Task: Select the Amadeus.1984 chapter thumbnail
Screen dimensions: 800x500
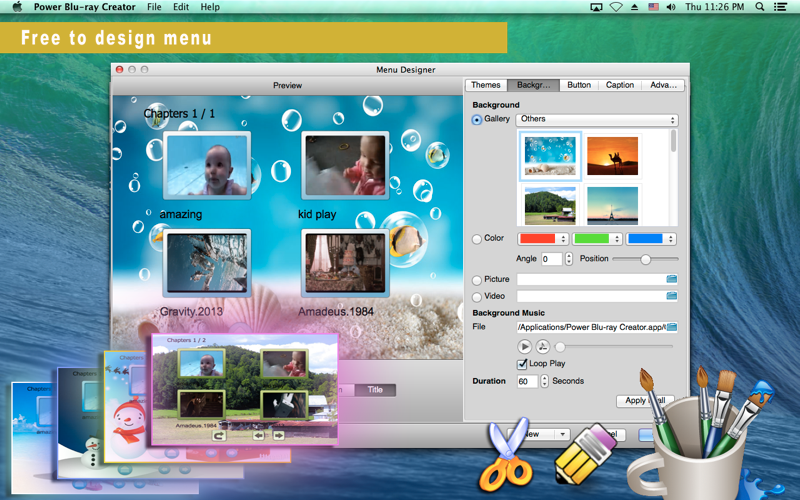Action: coord(345,263)
